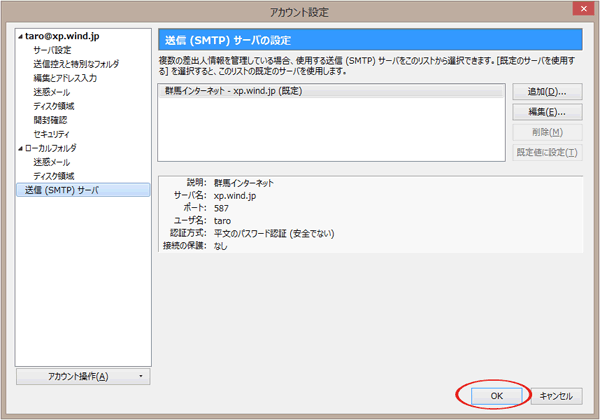The width and height of the screenshot is (600, 420).
Task: Select 群馬インターネット - xp.wind.jp server entry
Action: pyautogui.click(x=331, y=91)
